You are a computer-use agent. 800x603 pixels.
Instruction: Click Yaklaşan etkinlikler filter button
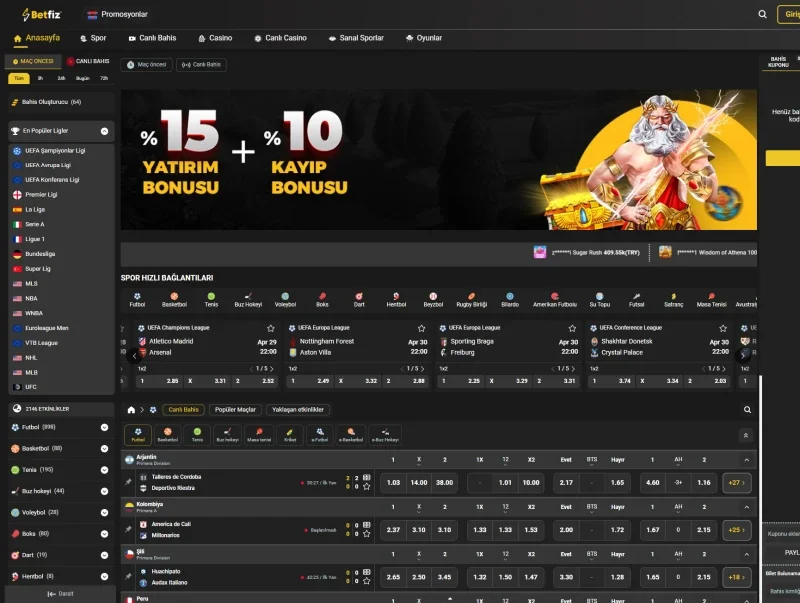click(298, 410)
